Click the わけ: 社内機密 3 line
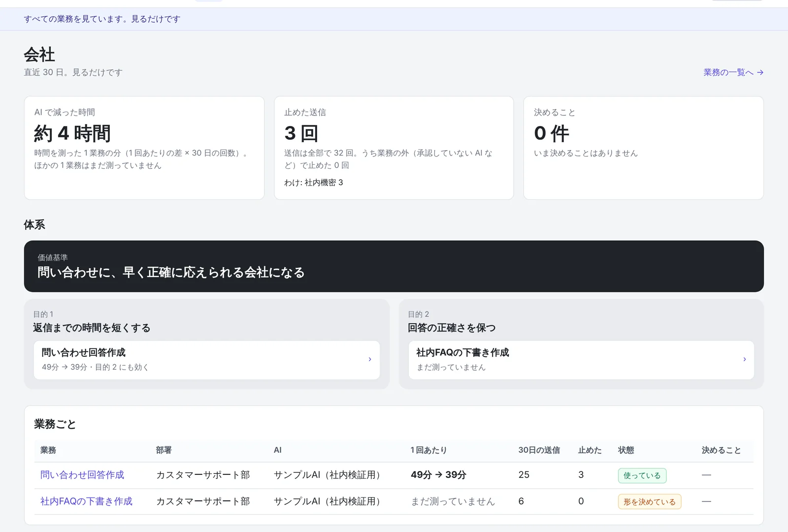The image size is (788, 532). click(314, 183)
